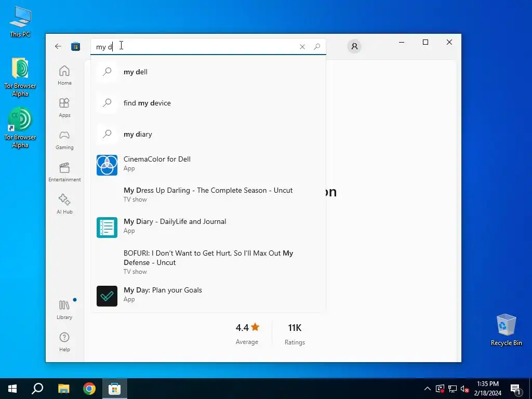This screenshot has width=532, height=399.
Task: Click the network status tray icon
Action: click(453, 389)
